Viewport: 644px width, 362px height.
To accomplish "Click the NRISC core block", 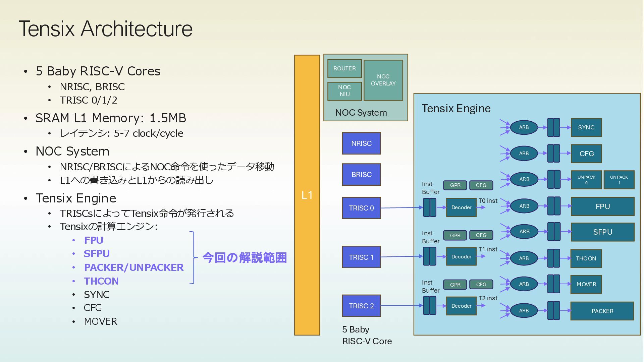I will 361,143.
